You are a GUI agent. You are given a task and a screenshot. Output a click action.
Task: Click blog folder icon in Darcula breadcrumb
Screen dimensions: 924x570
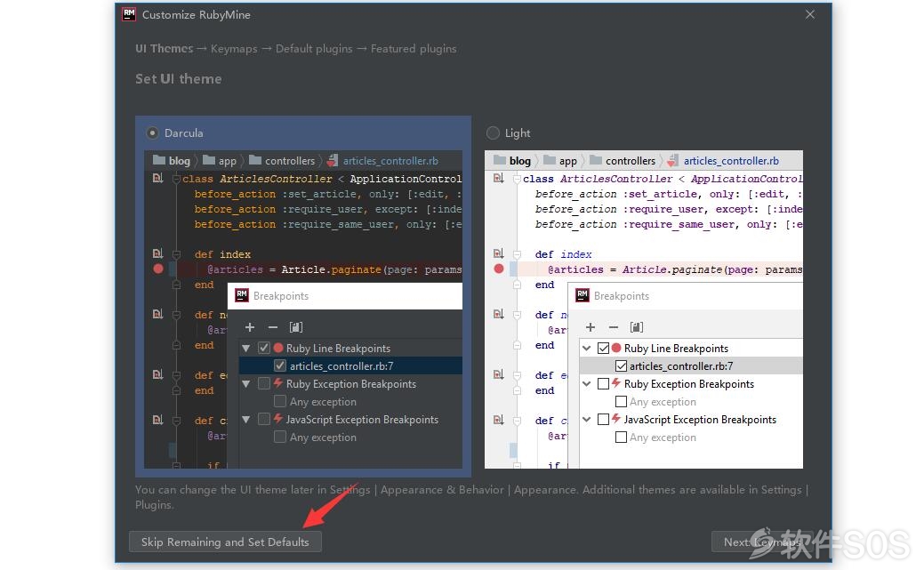pos(159,160)
